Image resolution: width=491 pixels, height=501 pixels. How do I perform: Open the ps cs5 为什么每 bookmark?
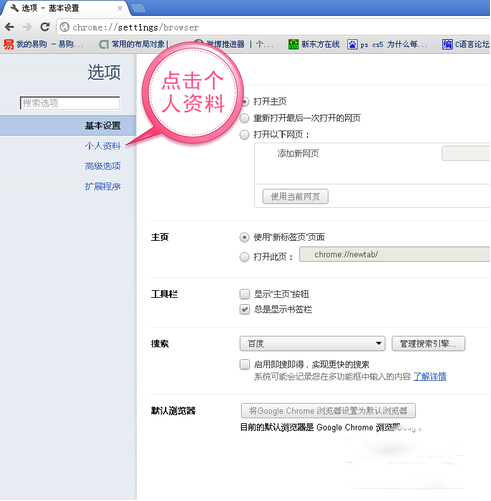point(387,44)
